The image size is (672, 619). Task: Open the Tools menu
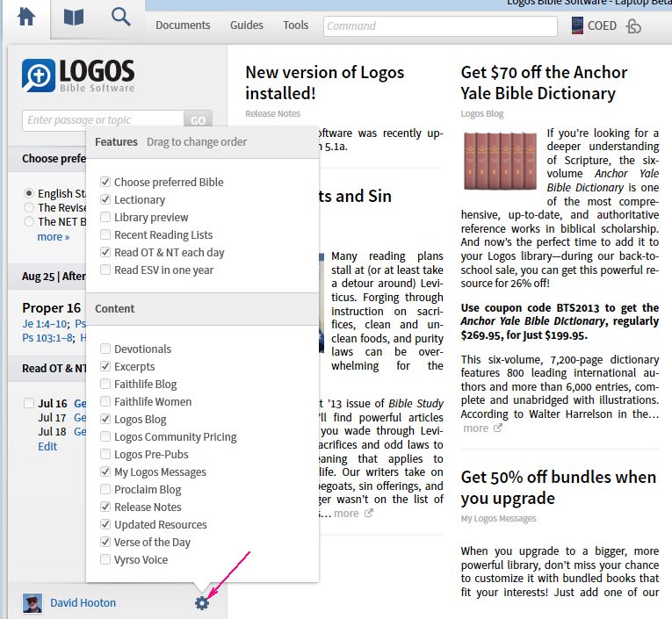tap(295, 25)
